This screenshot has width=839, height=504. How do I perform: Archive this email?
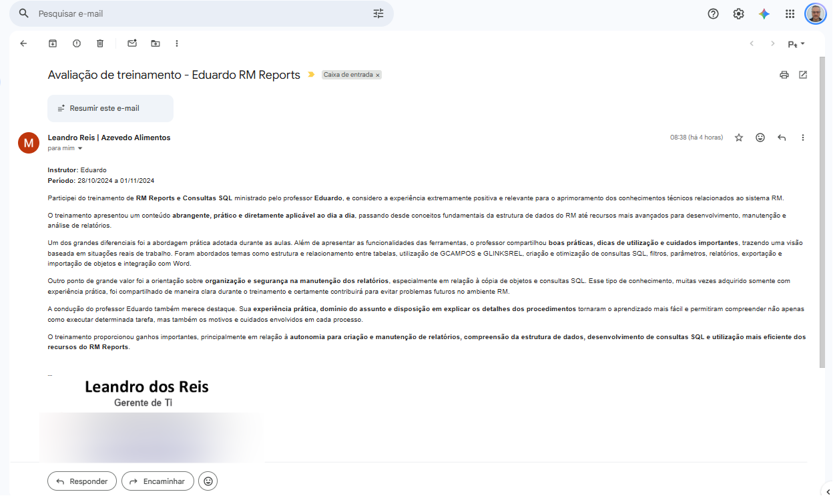click(x=53, y=43)
